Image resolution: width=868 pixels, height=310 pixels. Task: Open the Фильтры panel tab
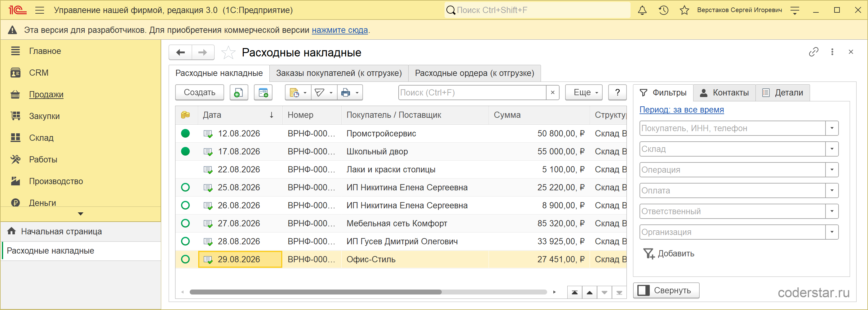[x=663, y=93]
